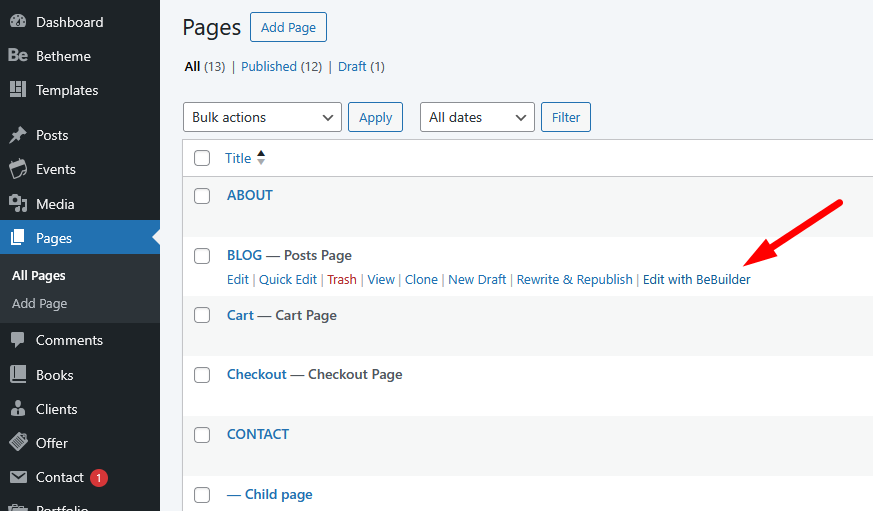Viewport: 873px width, 511px height.
Task: Show only Published pages
Action: [268, 66]
